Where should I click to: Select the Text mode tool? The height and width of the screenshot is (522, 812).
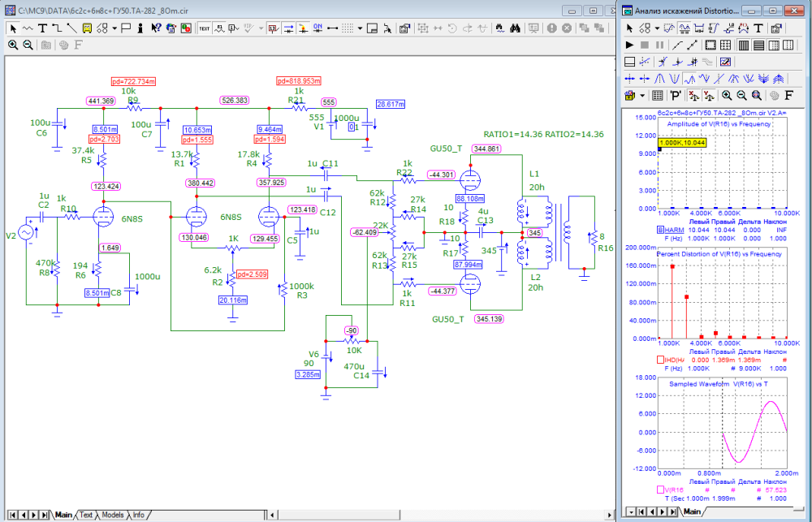42,28
